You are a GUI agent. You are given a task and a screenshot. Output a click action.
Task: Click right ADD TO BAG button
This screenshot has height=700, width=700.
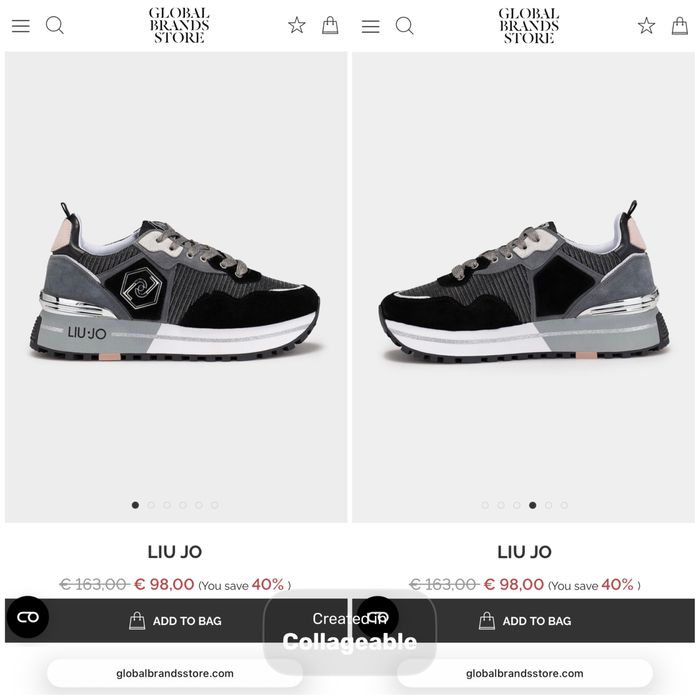coord(524,621)
